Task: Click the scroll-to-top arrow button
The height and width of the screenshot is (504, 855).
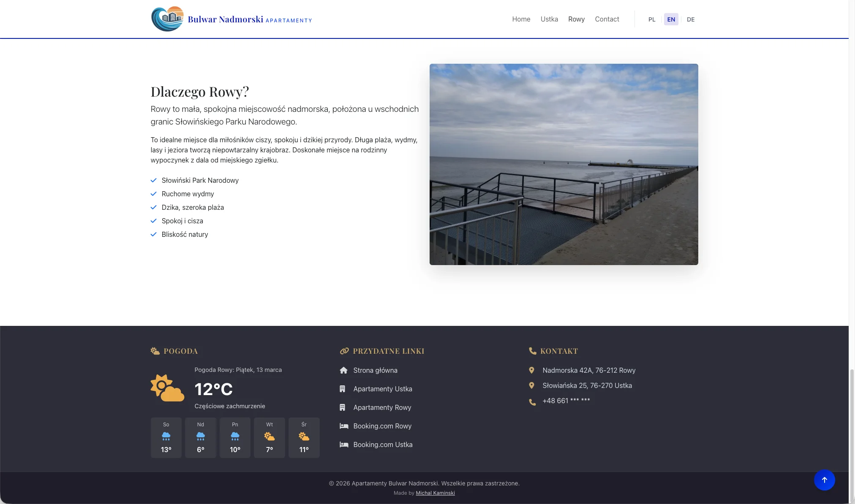Action: (x=824, y=480)
